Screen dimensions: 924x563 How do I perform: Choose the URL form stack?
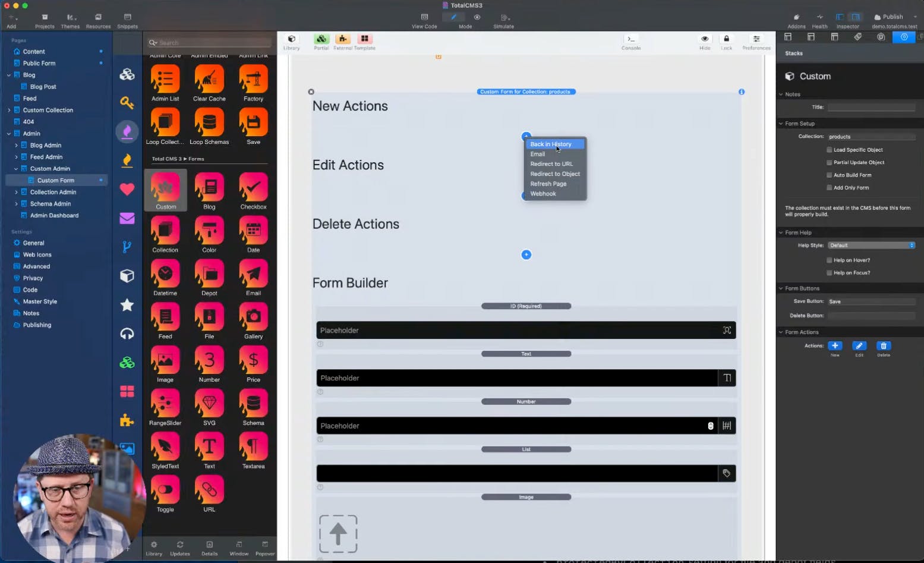point(209,490)
